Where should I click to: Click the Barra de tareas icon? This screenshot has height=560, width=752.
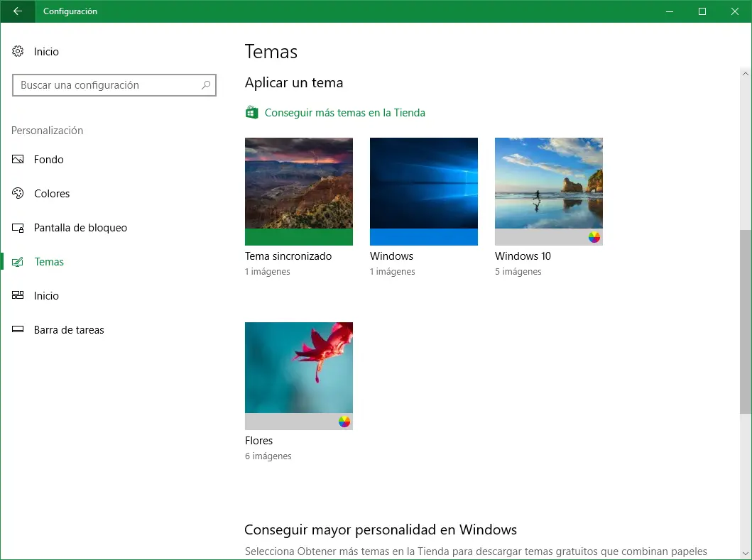click(18, 329)
